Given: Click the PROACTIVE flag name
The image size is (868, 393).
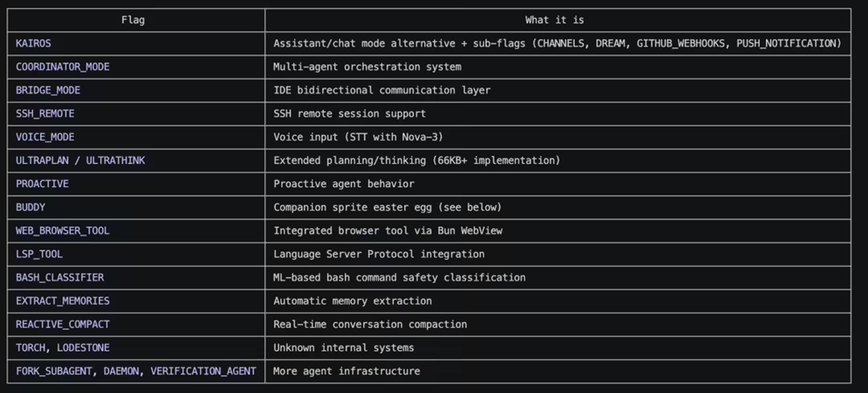Looking at the screenshot, I should [x=42, y=184].
